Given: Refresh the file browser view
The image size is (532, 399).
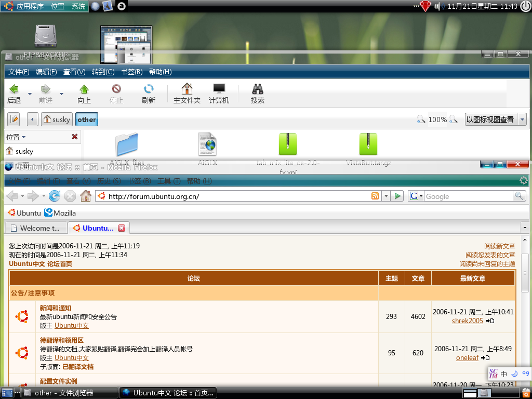Looking at the screenshot, I should pyautogui.click(x=148, y=89).
